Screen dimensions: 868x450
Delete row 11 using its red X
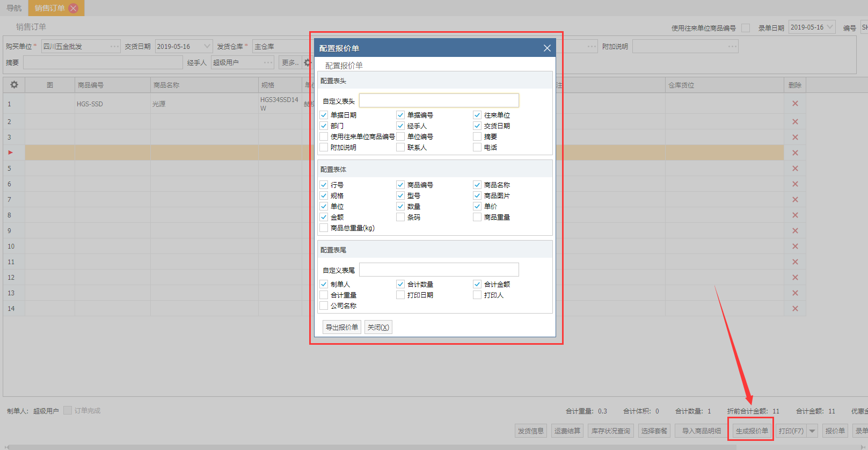point(795,262)
